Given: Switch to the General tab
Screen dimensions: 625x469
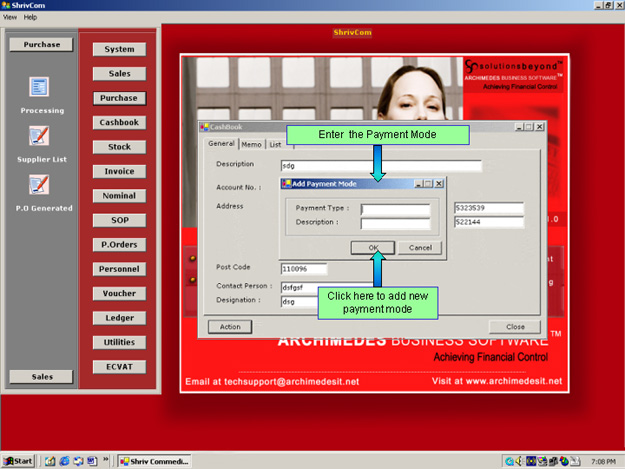Looking at the screenshot, I should tap(221, 143).
